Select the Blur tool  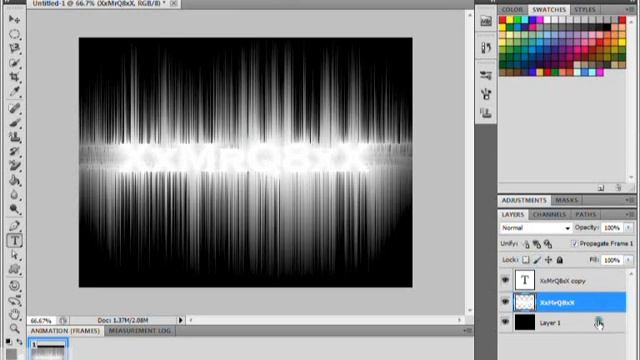[x=14, y=195]
